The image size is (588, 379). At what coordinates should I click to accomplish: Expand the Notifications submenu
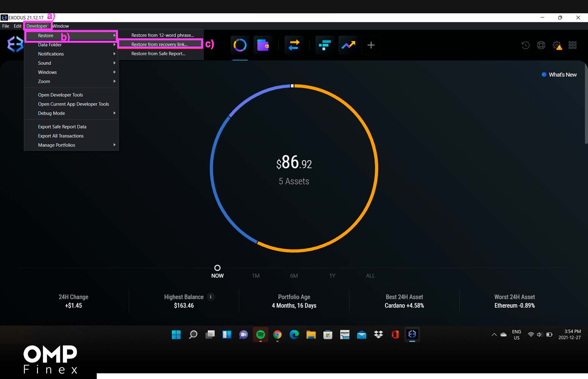click(71, 54)
